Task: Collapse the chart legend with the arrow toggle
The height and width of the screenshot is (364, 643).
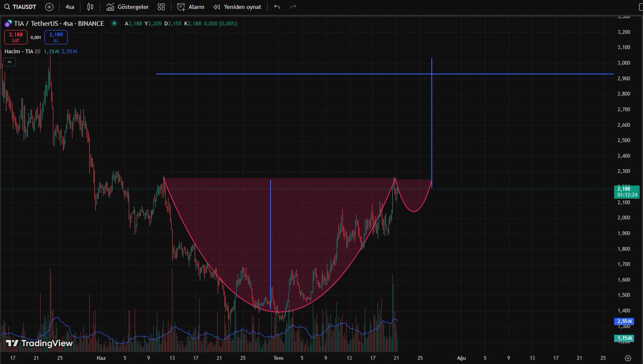Action: coord(9,62)
